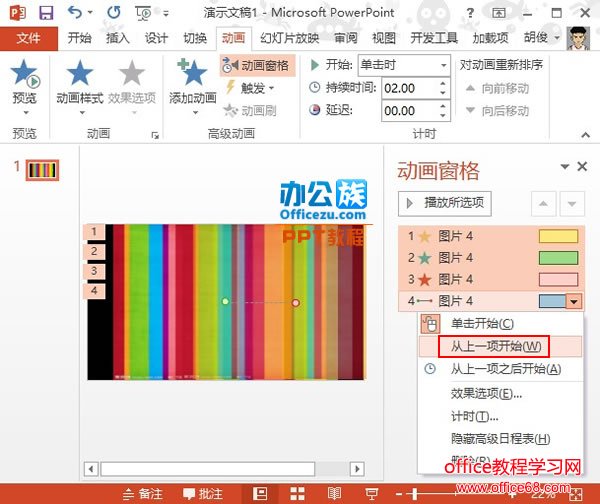Select animation 1 Picture 4 entry

click(491, 236)
